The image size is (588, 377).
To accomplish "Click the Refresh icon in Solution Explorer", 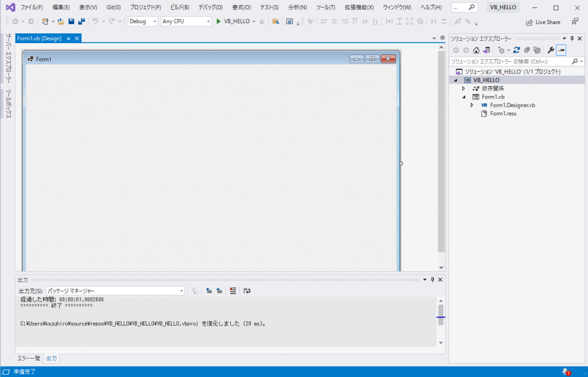I will tap(517, 50).
